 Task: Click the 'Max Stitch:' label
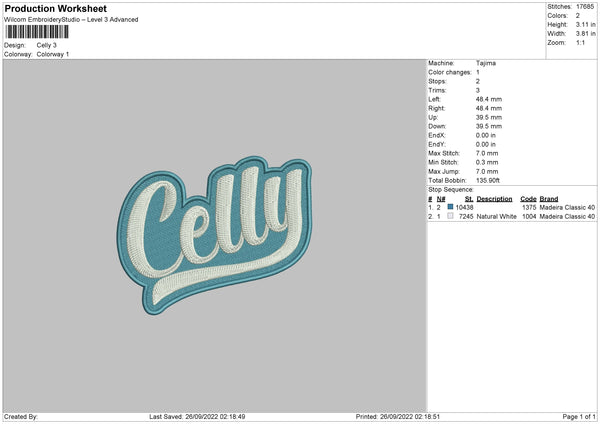pyautogui.click(x=444, y=153)
